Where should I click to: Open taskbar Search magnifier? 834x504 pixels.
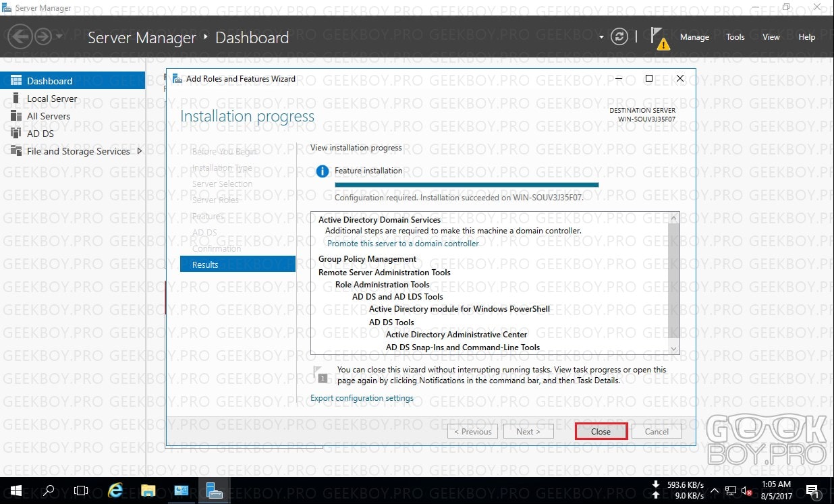pos(49,491)
